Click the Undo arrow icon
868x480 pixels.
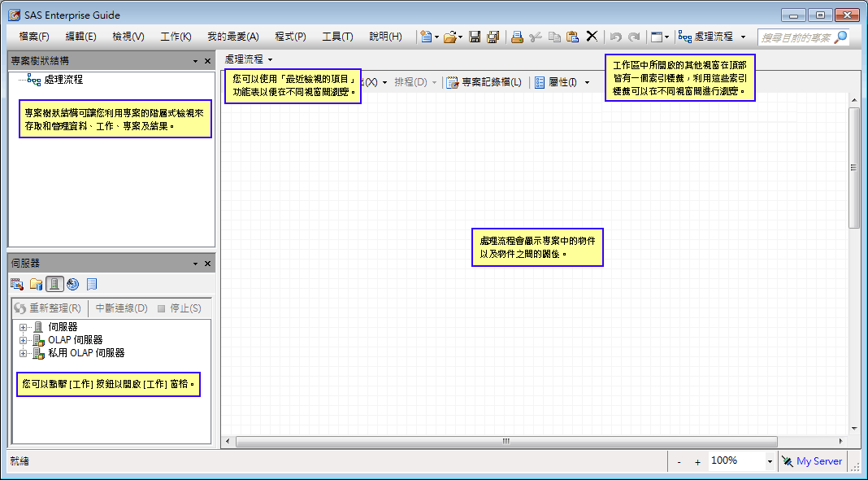point(615,37)
